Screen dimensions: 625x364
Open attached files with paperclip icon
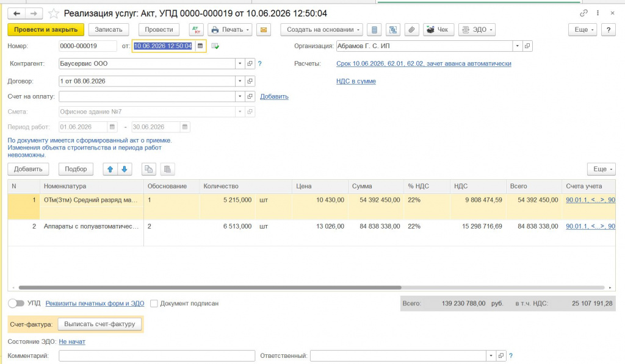(x=412, y=29)
